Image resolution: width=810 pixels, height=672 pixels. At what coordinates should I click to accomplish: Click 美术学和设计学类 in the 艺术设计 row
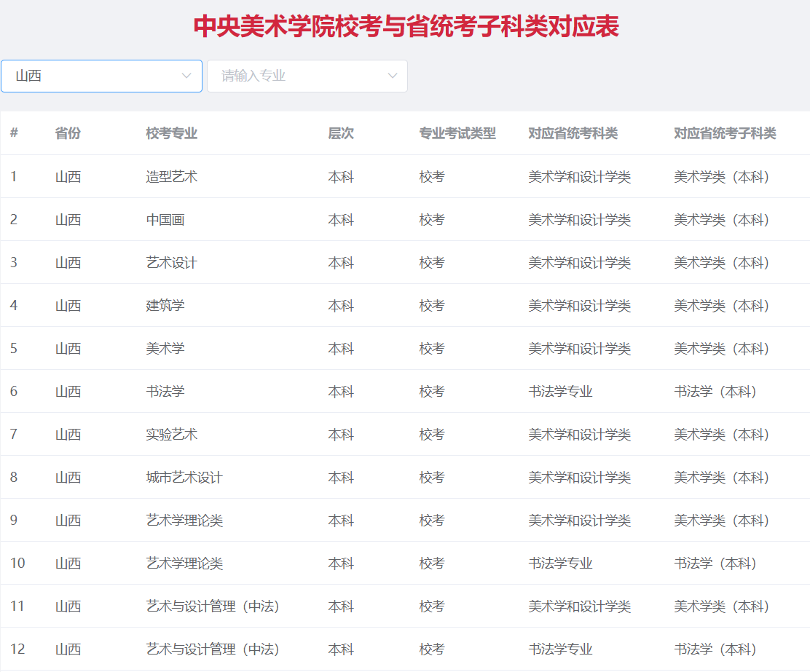(x=579, y=262)
